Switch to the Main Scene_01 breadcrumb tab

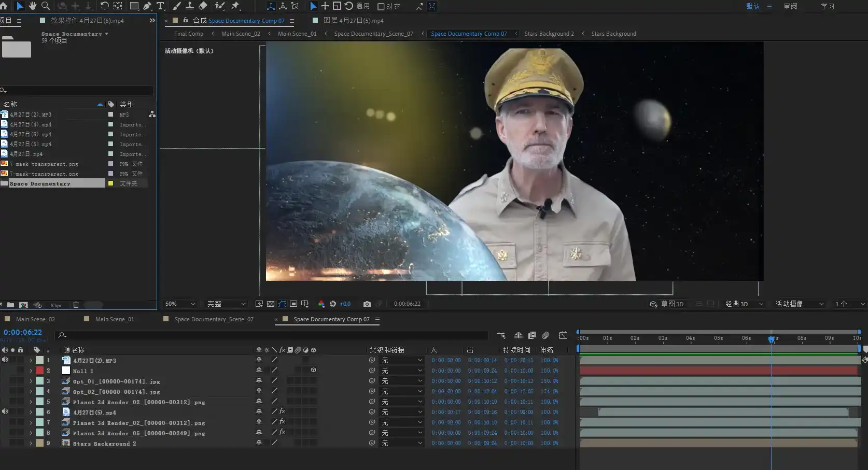point(297,34)
